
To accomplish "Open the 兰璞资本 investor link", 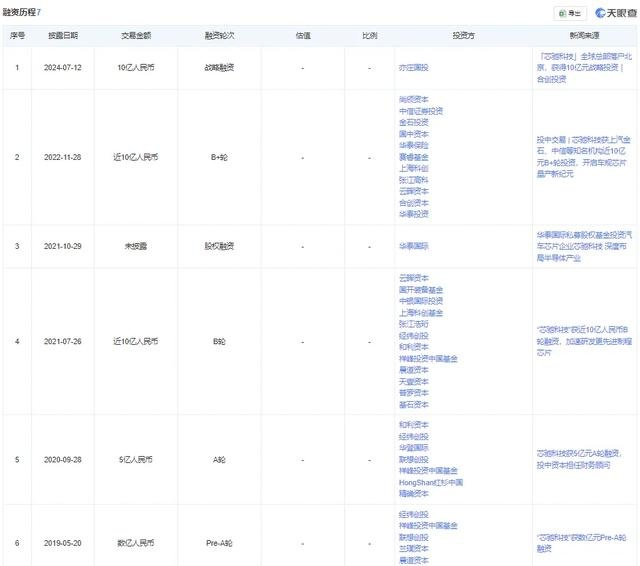I will pyautogui.click(x=413, y=549).
